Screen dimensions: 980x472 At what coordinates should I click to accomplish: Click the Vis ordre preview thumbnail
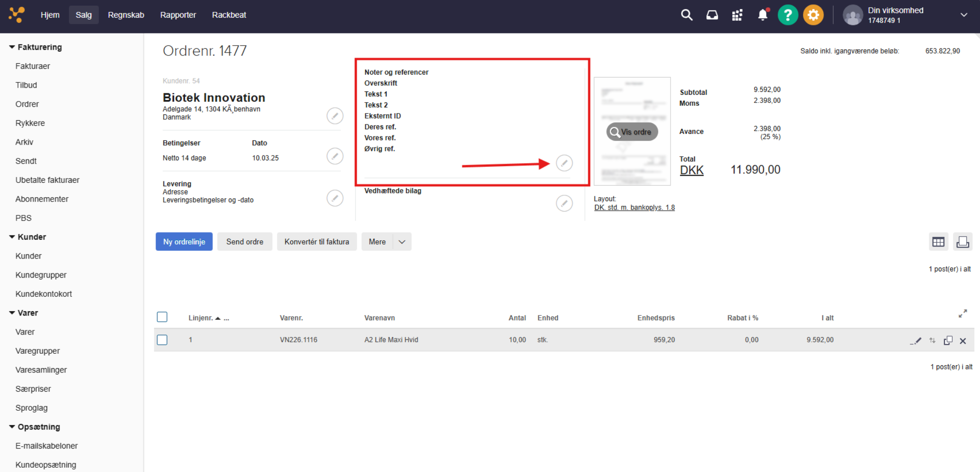tap(632, 132)
